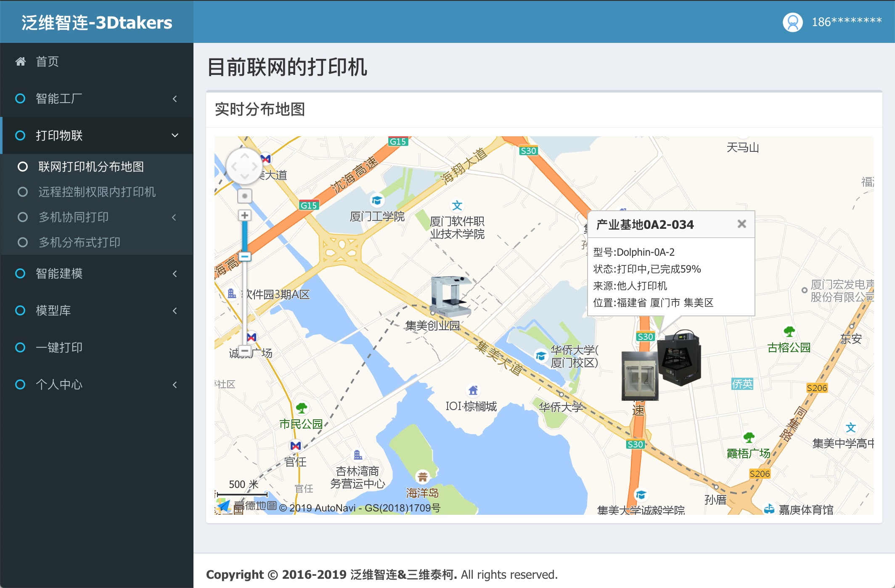Click the 华侨大学 campus icon
Viewport: 895px width, 588px height.
coord(541,356)
